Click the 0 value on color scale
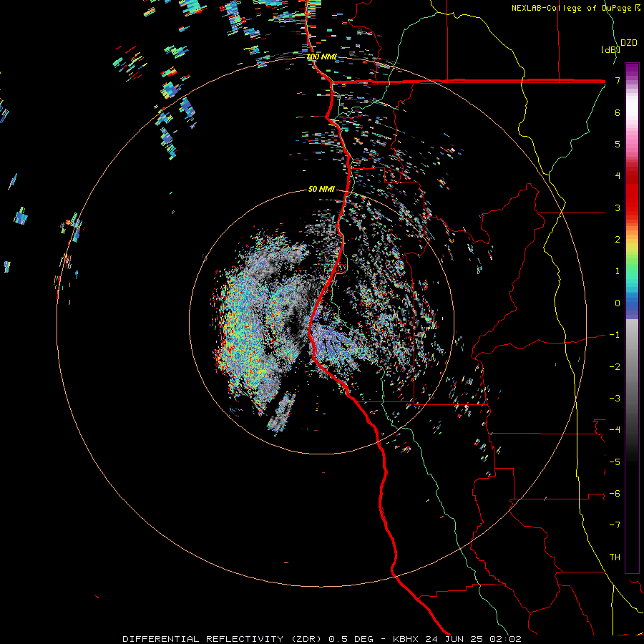The width and height of the screenshot is (644, 644). (618, 303)
